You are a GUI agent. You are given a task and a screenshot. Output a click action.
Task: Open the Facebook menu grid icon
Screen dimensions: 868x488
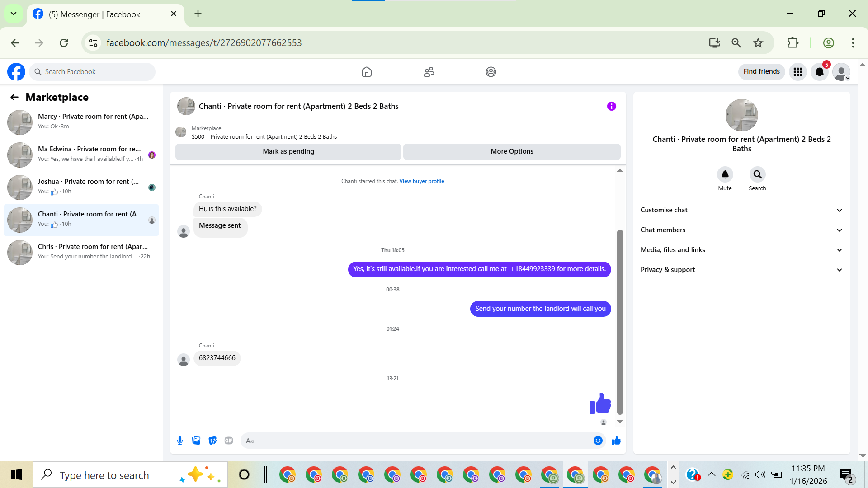(798, 72)
